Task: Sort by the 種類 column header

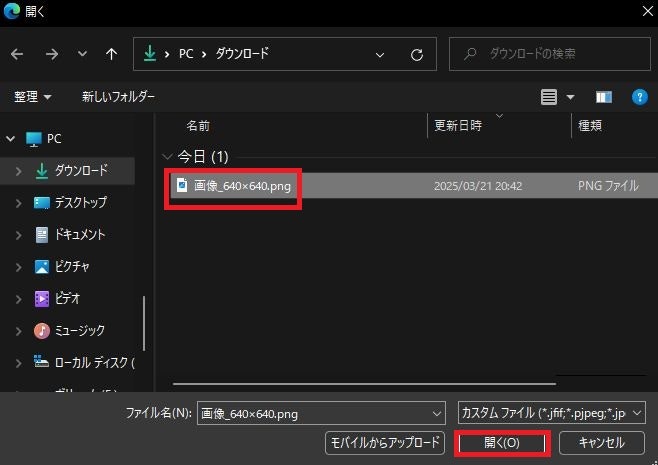Action: (x=590, y=125)
